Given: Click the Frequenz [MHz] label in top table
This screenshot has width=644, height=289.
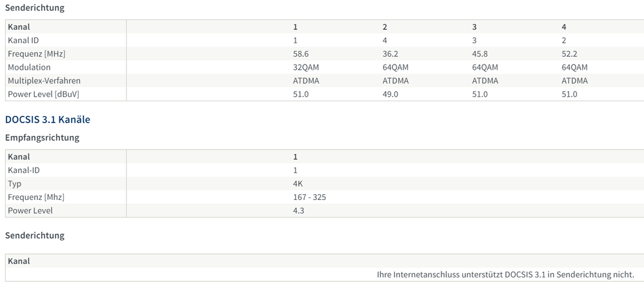Looking at the screenshot, I should (x=36, y=54).
